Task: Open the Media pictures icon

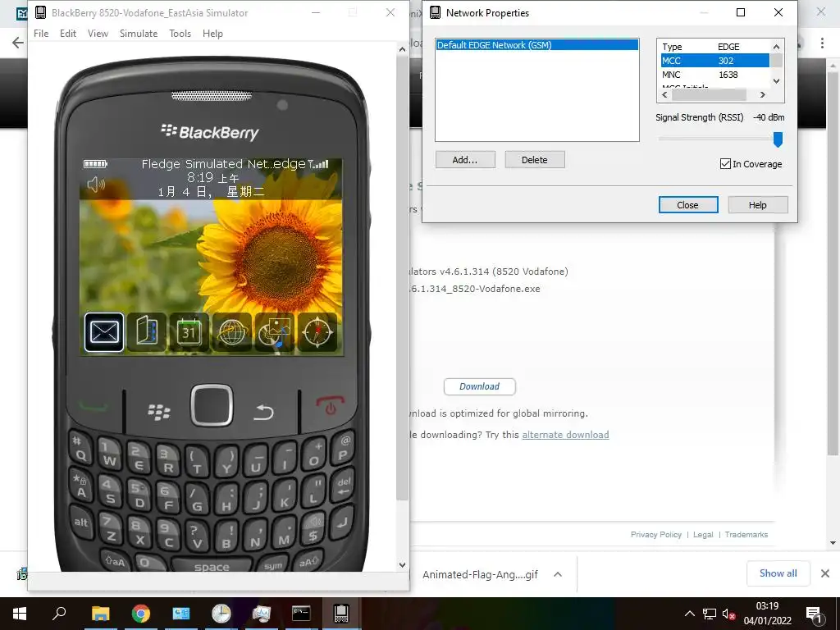Action: point(274,332)
